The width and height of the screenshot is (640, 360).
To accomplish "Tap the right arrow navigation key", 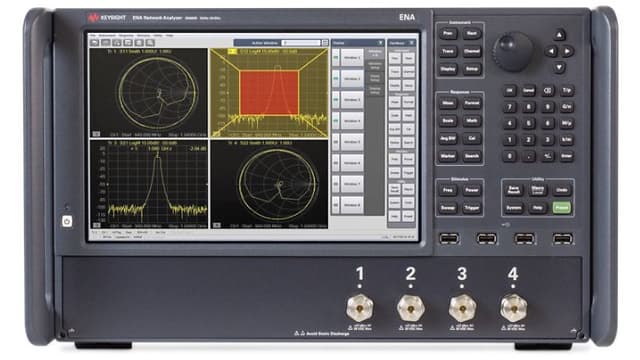I will pyautogui.click(x=568, y=51).
